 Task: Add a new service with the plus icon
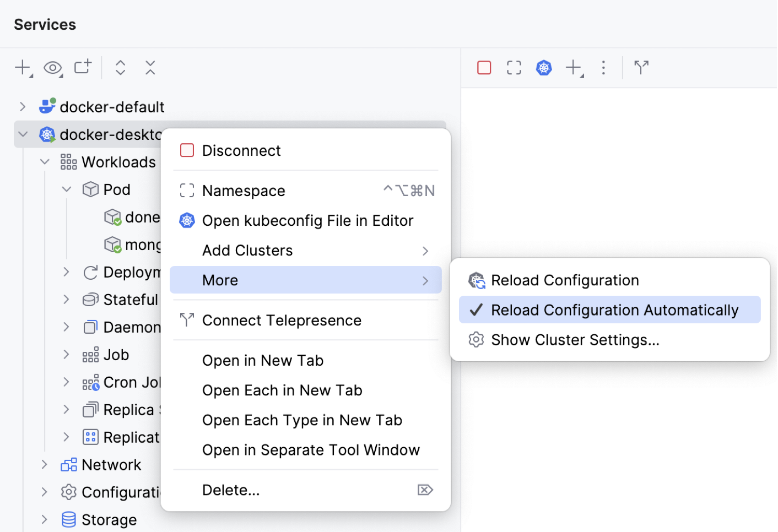coord(21,67)
